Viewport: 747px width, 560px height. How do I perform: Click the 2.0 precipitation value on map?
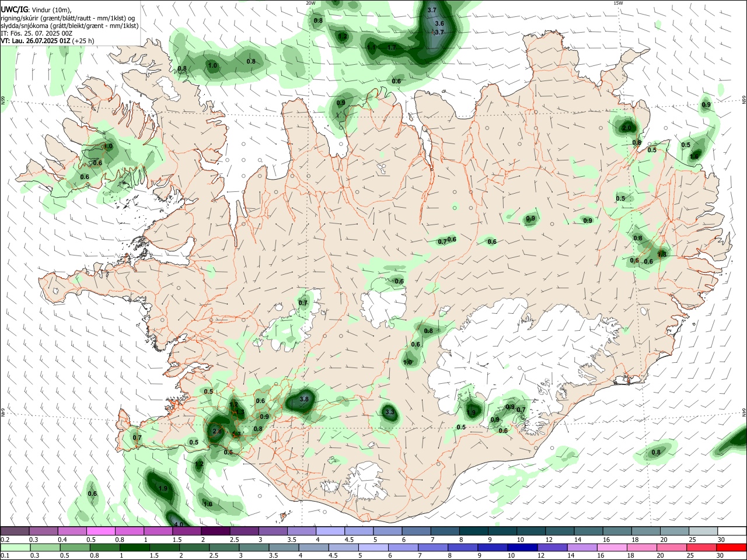627,128
